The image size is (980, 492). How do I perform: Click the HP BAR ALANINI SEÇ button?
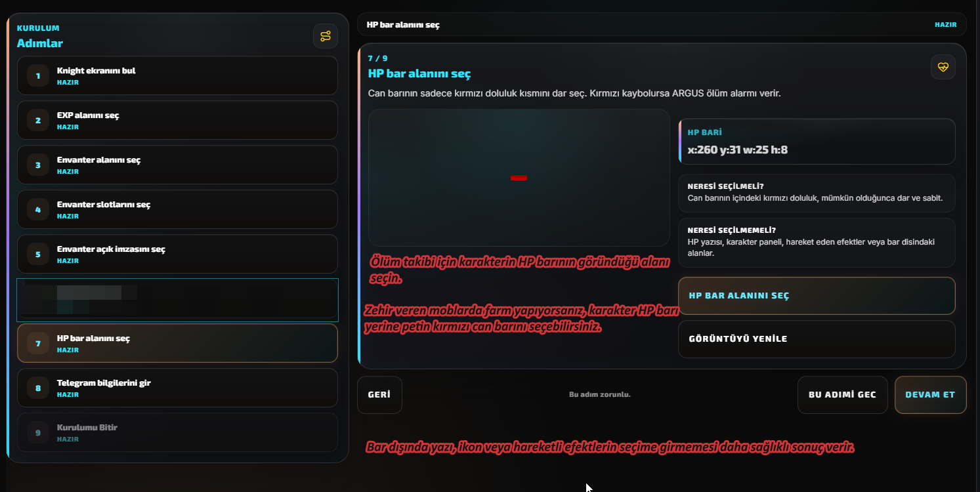pos(817,296)
